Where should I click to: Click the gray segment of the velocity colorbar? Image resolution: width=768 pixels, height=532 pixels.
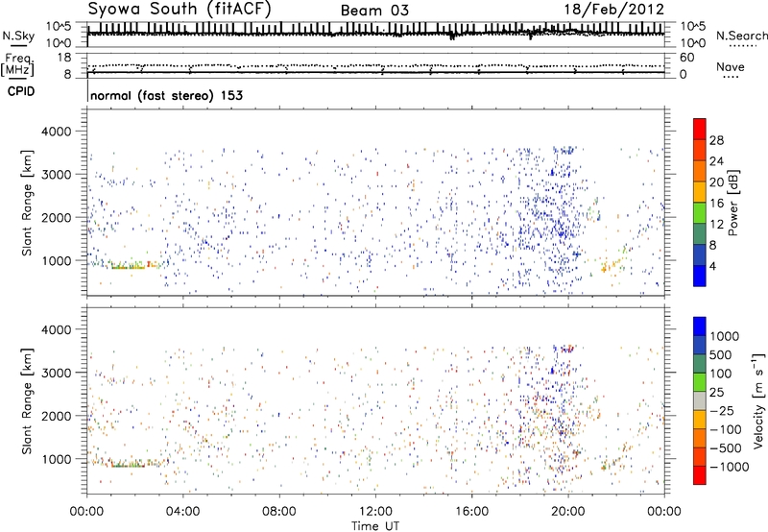[x=700, y=400]
